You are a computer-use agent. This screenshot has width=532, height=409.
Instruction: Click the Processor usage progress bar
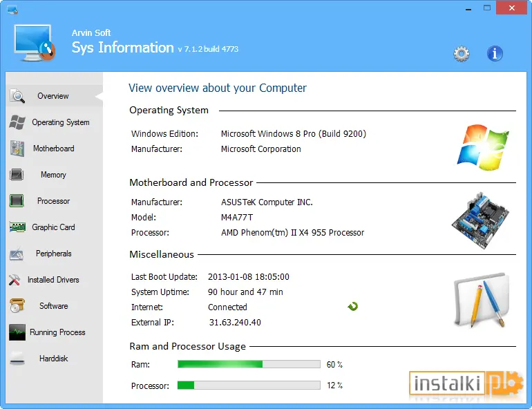coord(249,386)
